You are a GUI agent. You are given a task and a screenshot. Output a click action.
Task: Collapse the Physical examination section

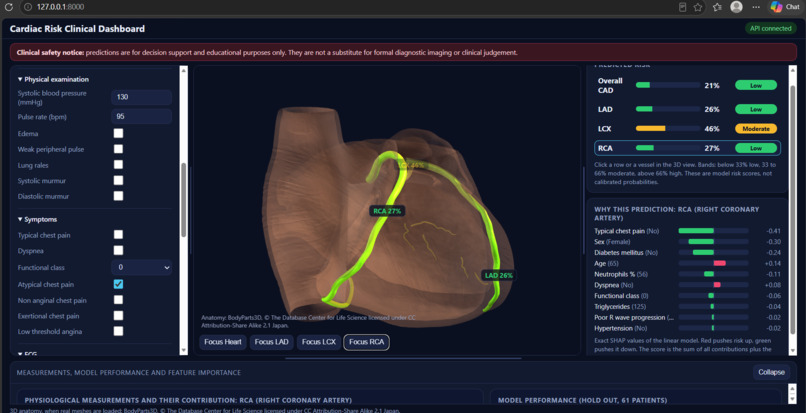tap(53, 79)
